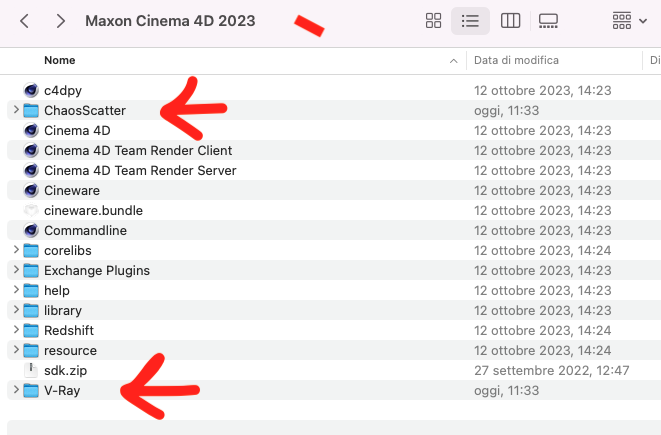Click the sdk.zip date 27 settembre 2022
661x435 pixels.
[551, 371]
